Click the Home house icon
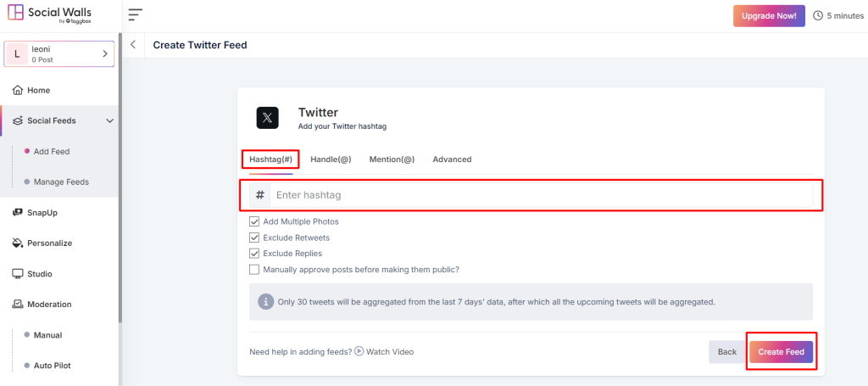 tap(18, 90)
